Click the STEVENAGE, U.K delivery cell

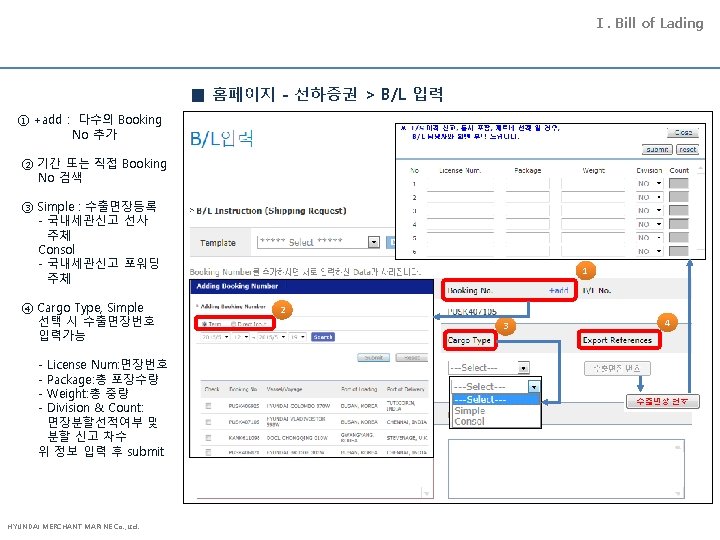(x=406, y=438)
